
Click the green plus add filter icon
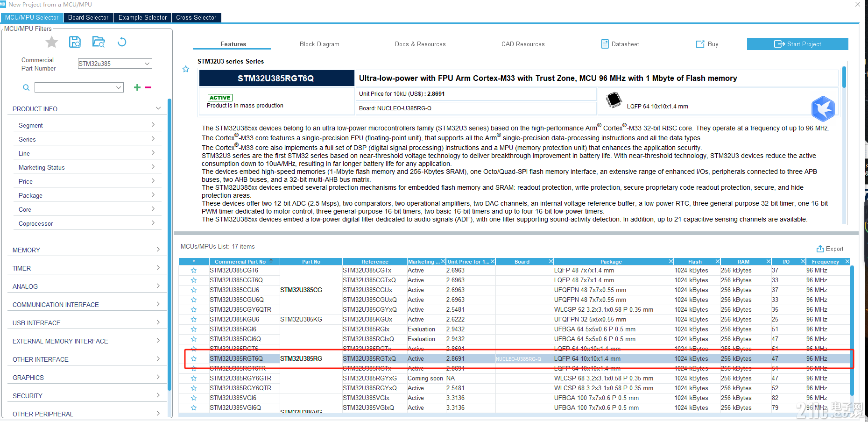pyautogui.click(x=137, y=87)
